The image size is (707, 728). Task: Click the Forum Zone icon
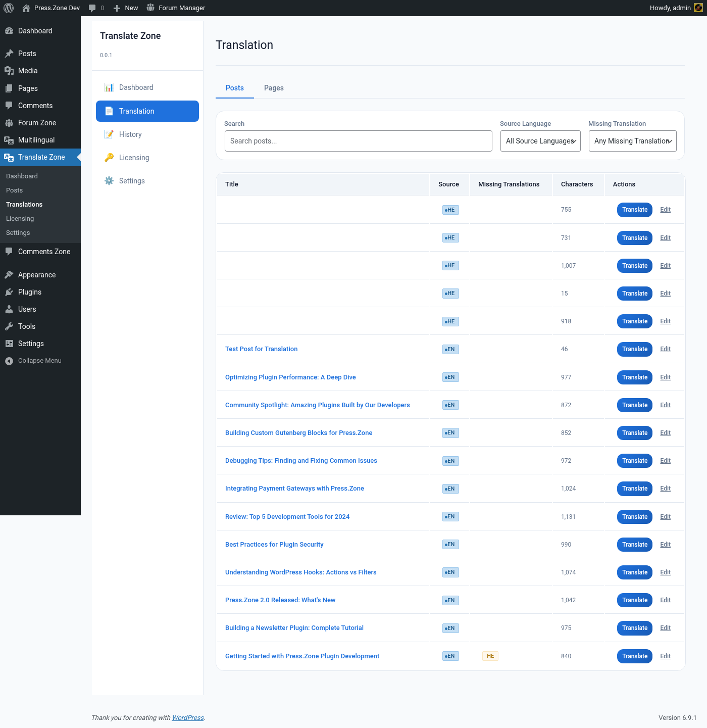point(9,123)
